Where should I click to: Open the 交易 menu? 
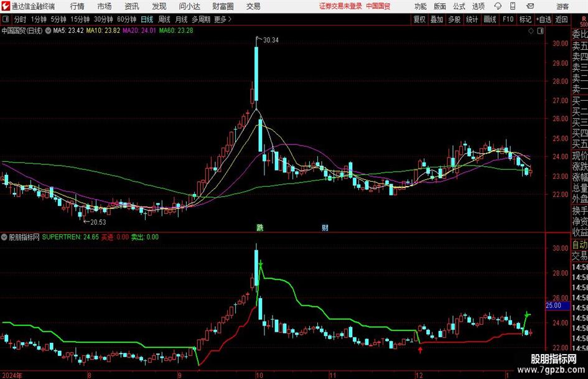coord(253,6)
